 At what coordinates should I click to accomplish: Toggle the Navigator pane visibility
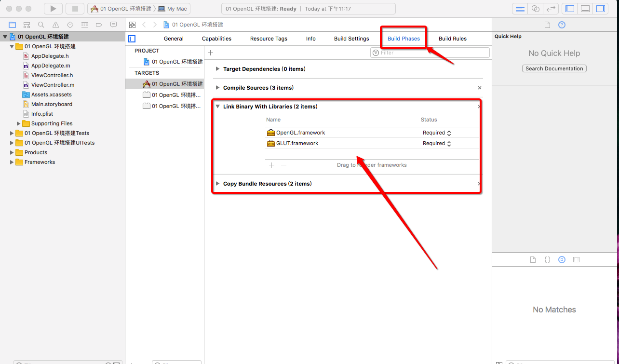(570, 9)
